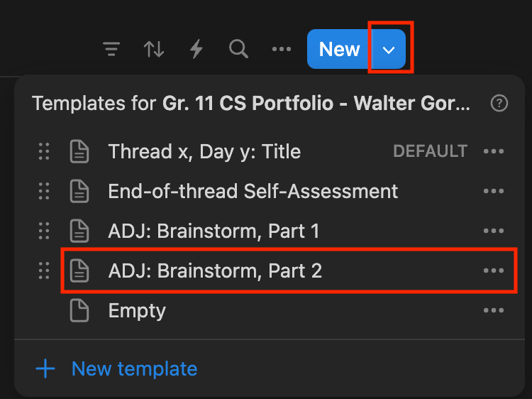Image resolution: width=532 pixels, height=399 pixels.
Task: Click the drag handle beside Thread x template
Action: (44, 151)
